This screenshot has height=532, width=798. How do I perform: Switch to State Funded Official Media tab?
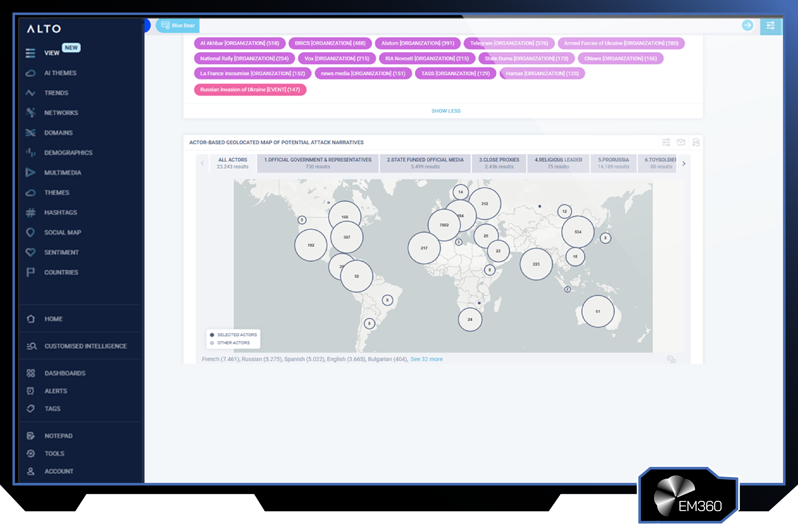pyautogui.click(x=425, y=163)
